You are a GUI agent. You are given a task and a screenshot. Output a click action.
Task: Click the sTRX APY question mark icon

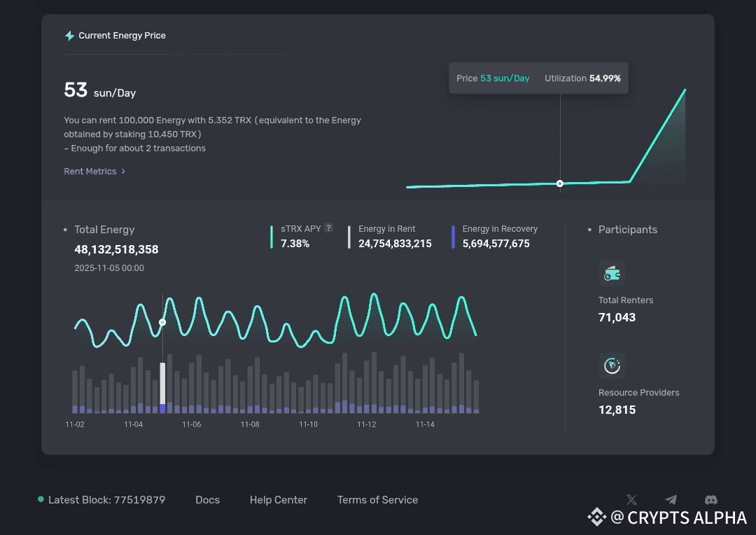click(328, 228)
